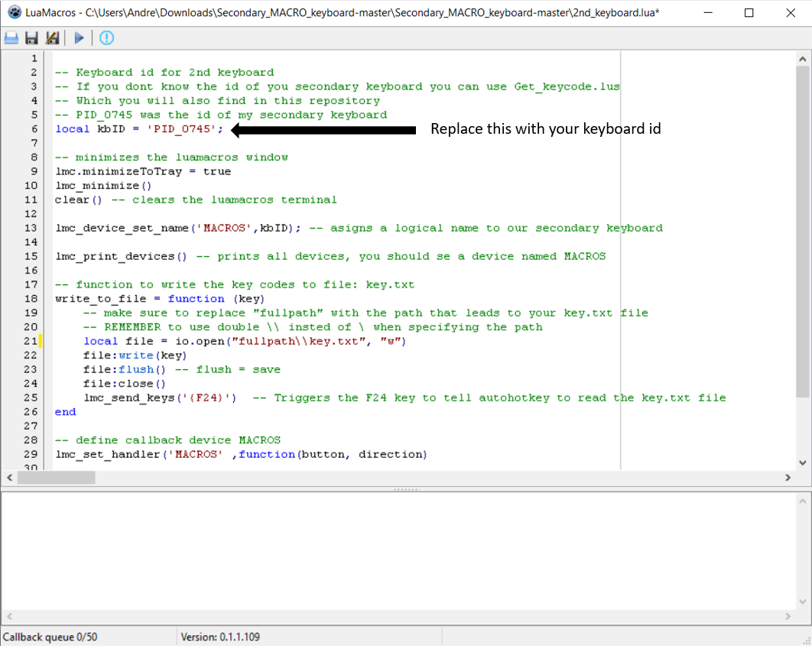Click the editor horizontal scrollbar left arrow

[9, 477]
